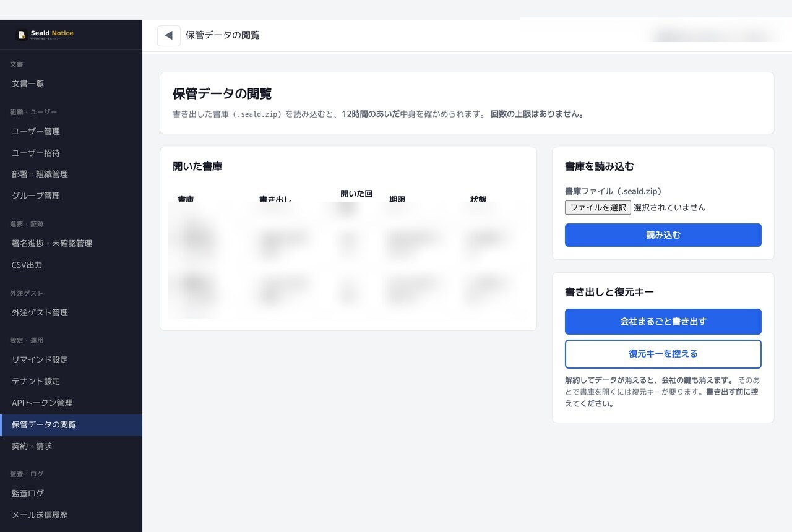Open メール送信履歴 in the sidebar
Image resolution: width=792 pixels, height=532 pixels.
71,515
